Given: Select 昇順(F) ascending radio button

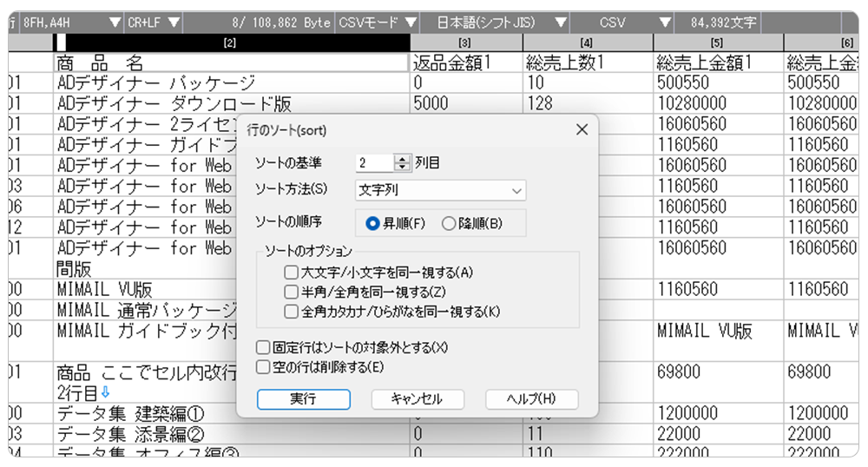Looking at the screenshot, I should [373, 223].
